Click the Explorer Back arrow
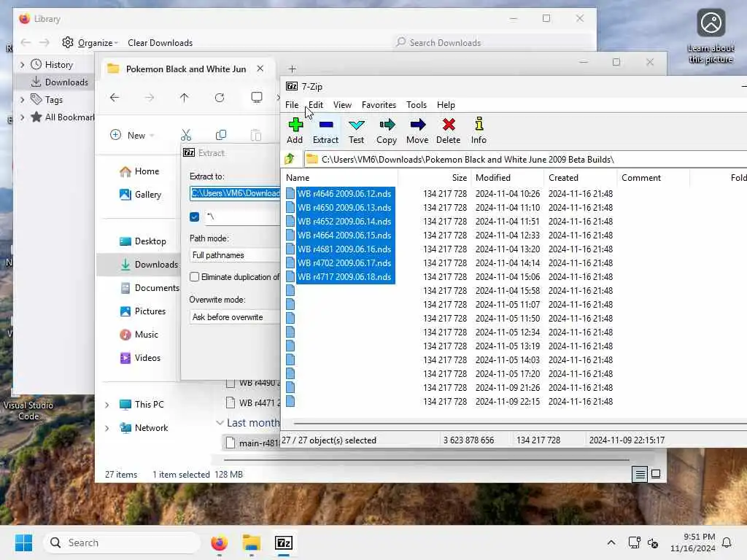Viewport: 747px width, 560px height. (x=115, y=98)
